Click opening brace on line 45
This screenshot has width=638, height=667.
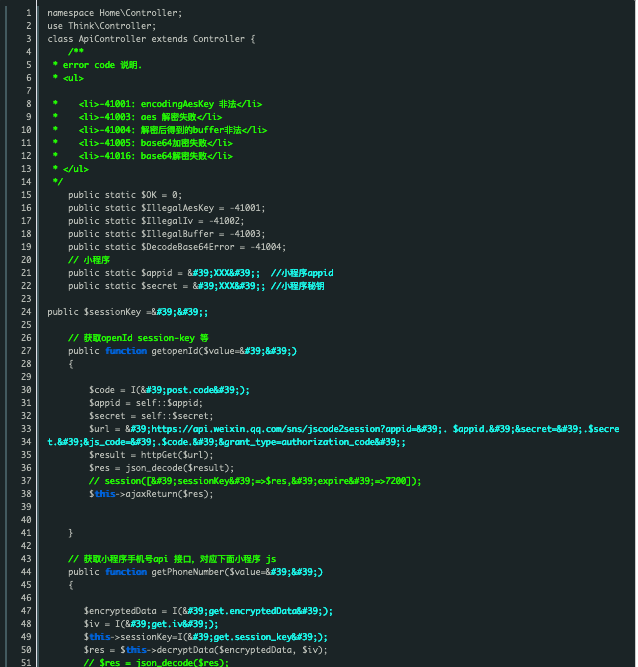pyautogui.click(x=71, y=585)
